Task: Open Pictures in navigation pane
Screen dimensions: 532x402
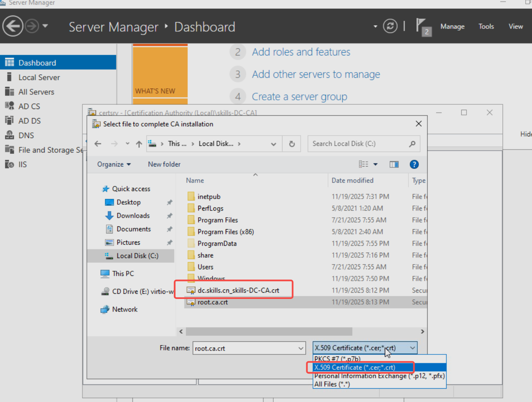Action: point(128,242)
